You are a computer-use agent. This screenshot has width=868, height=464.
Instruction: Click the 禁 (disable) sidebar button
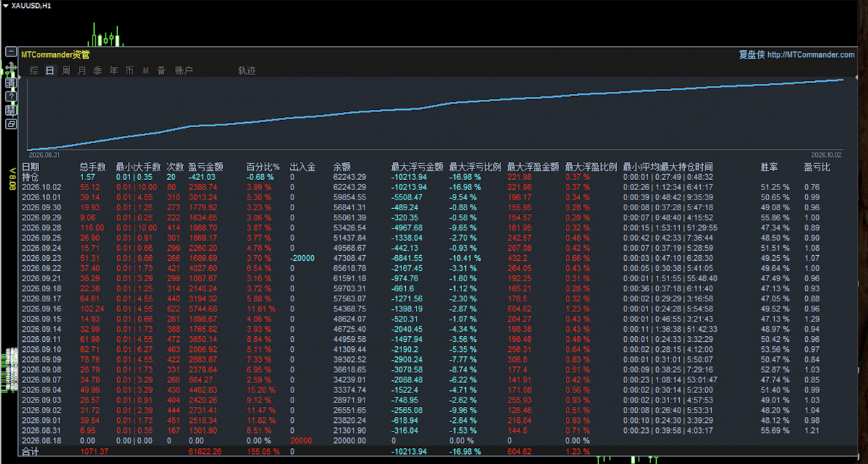coord(11,110)
